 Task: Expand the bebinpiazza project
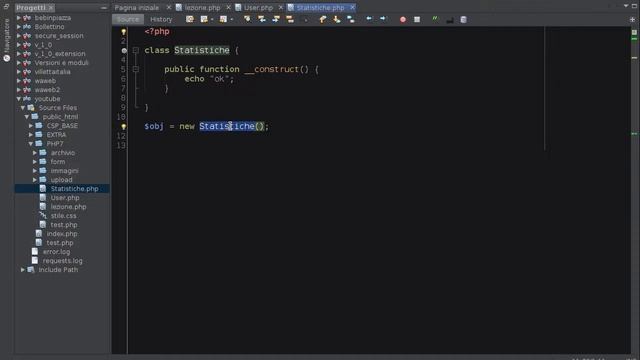pos(18,18)
